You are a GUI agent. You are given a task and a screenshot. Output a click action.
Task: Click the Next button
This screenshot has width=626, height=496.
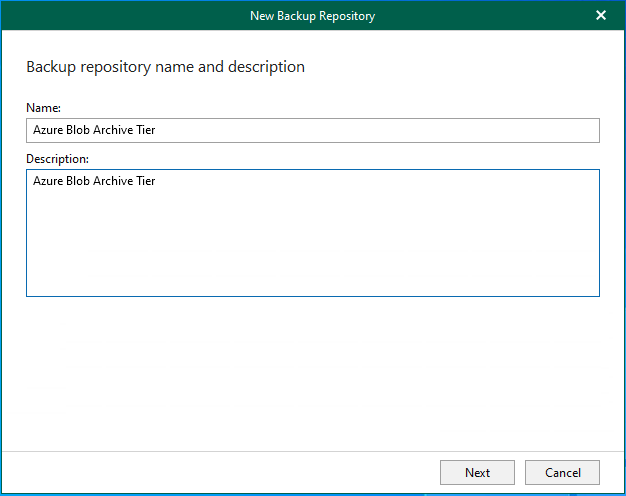pos(477,472)
